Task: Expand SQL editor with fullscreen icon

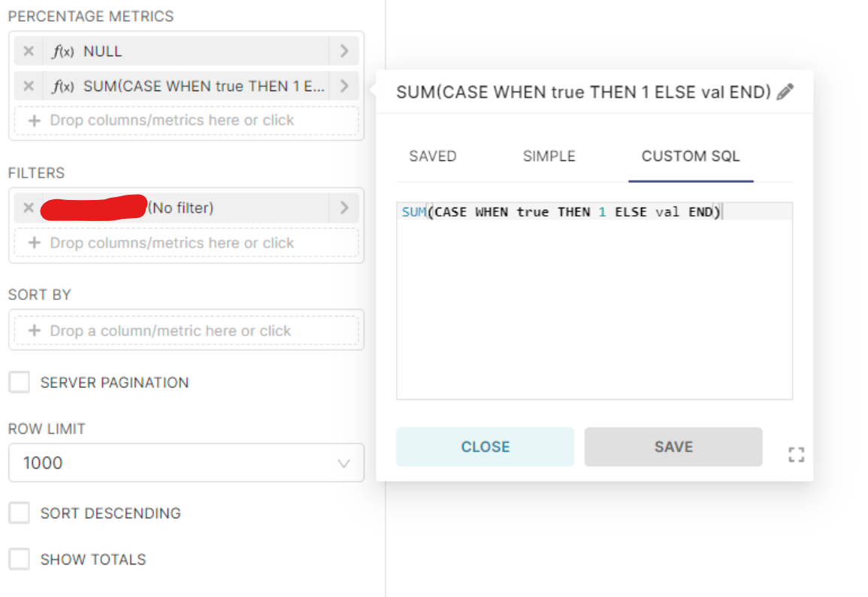Action: coord(796,455)
